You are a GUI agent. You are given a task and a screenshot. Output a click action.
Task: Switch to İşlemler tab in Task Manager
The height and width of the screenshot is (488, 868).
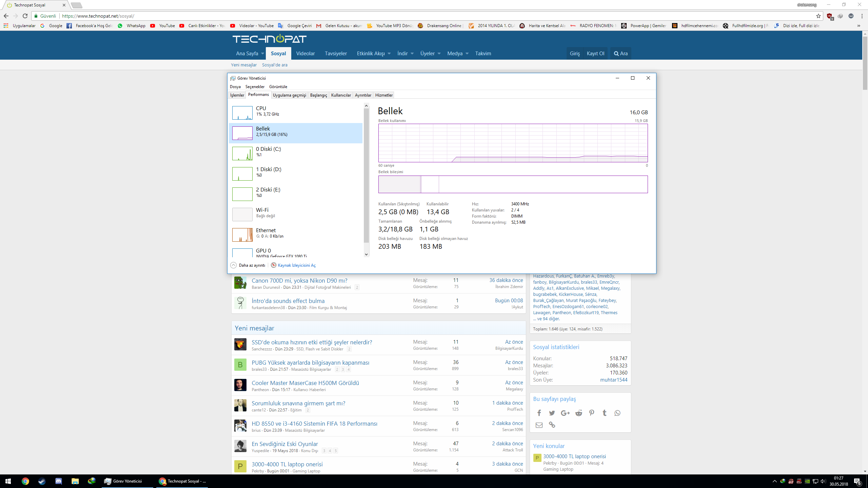coord(237,95)
